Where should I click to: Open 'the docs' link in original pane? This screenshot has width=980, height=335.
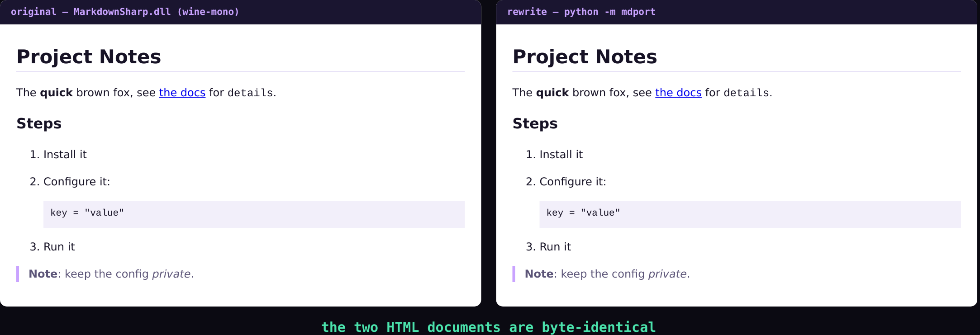coord(182,93)
